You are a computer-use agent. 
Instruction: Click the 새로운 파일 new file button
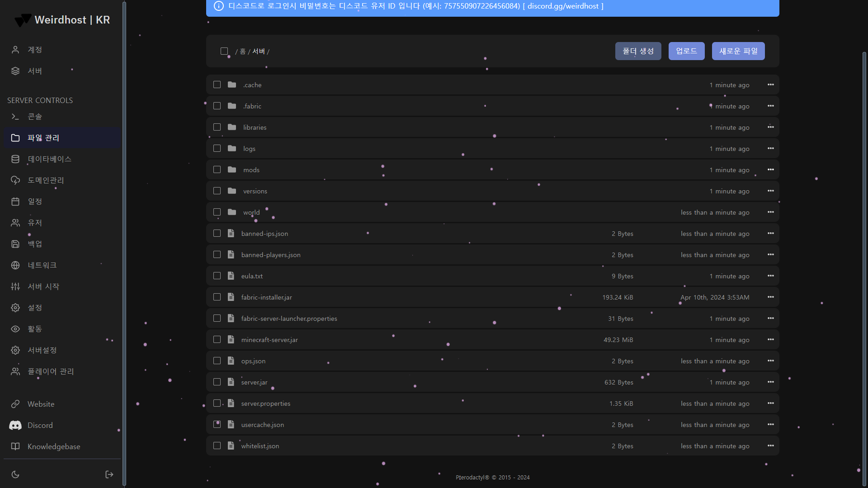(x=738, y=51)
